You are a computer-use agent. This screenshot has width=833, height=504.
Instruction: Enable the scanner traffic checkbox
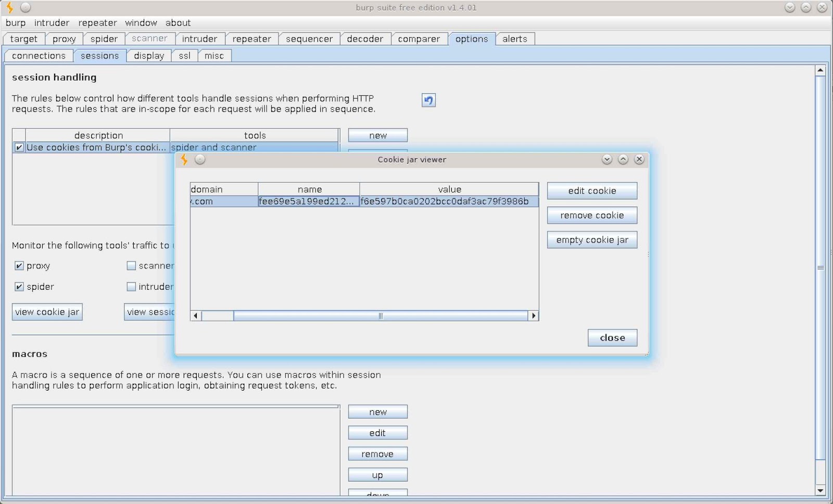tap(131, 266)
